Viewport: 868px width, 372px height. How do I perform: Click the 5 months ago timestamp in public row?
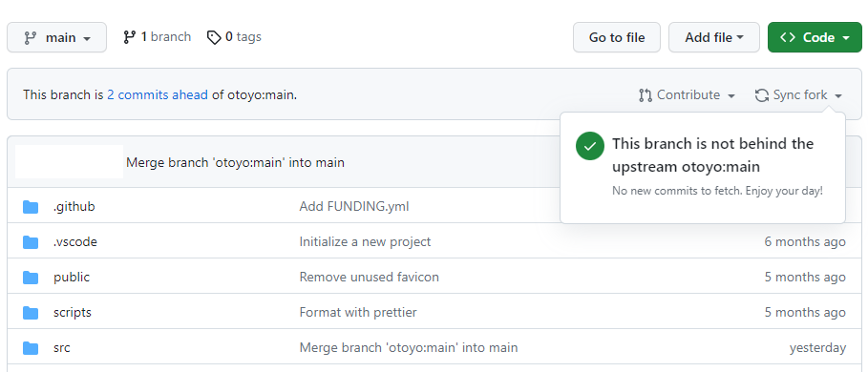805,278
